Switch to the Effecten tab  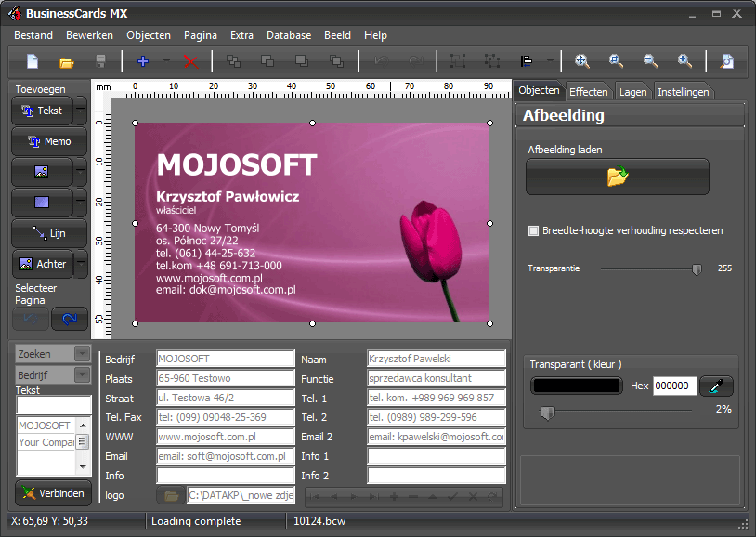click(588, 92)
